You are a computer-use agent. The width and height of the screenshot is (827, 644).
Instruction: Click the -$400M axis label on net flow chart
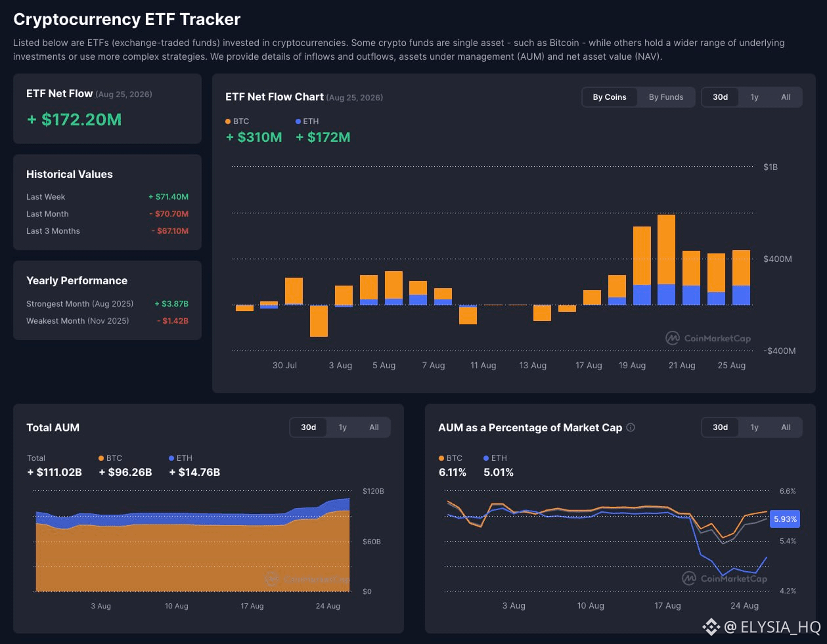[x=779, y=351]
